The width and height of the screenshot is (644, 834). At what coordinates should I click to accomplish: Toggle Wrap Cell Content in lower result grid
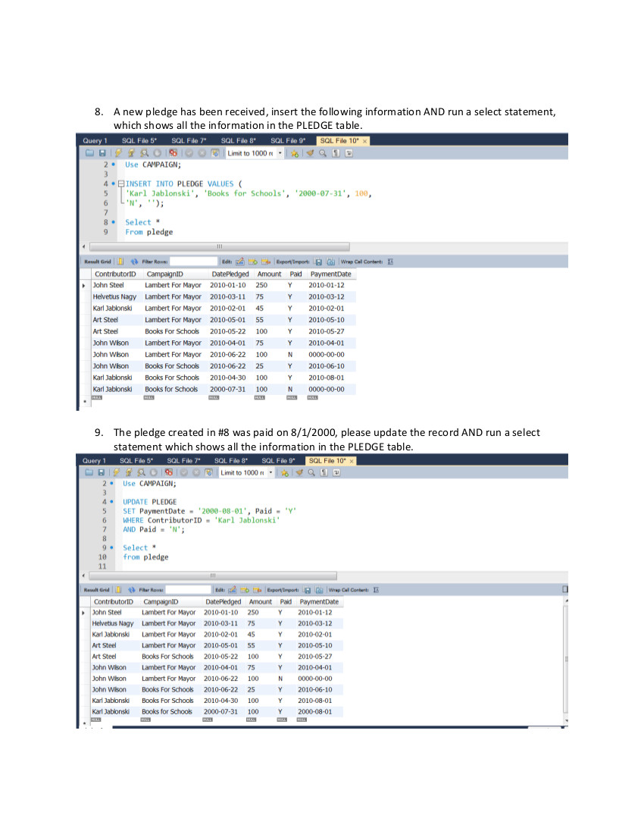point(377,589)
